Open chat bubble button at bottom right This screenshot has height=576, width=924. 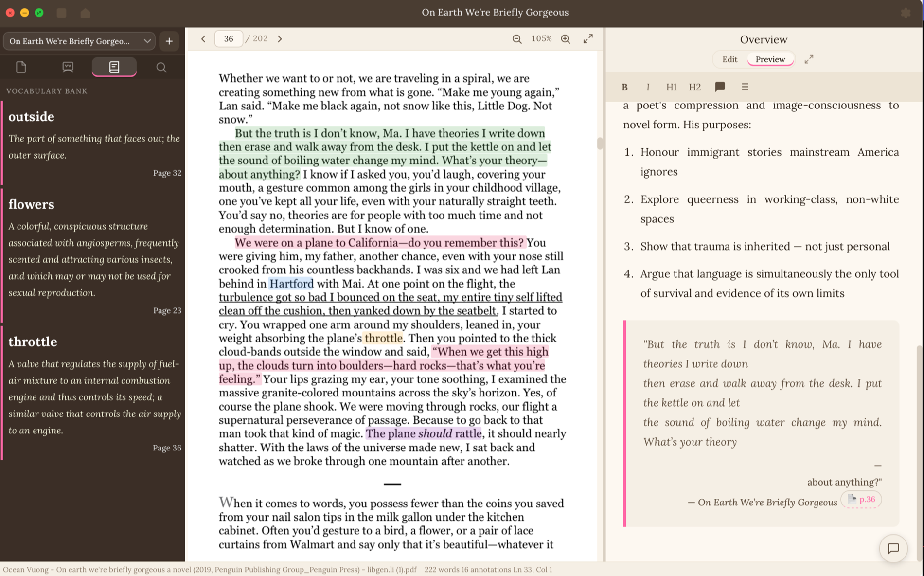coord(893,548)
